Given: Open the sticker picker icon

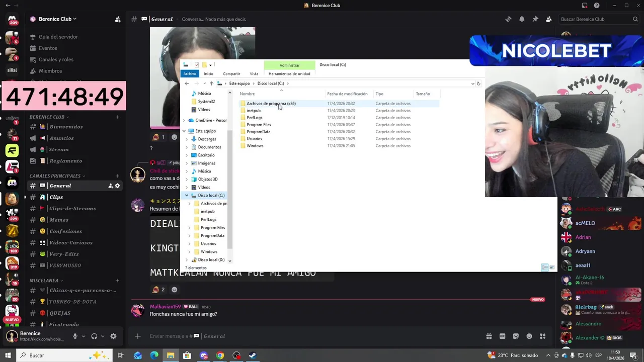Looking at the screenshot, I should 516,336.
